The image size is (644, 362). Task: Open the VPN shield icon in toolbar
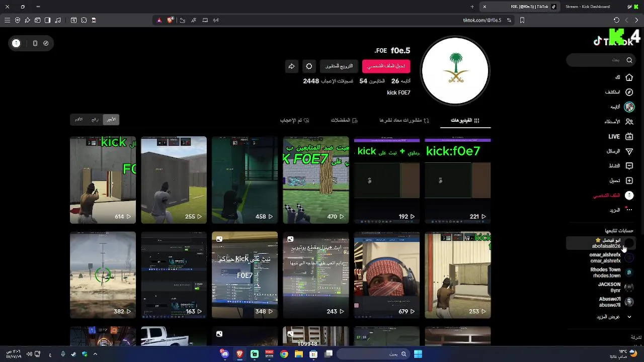[x=17, y=20]
